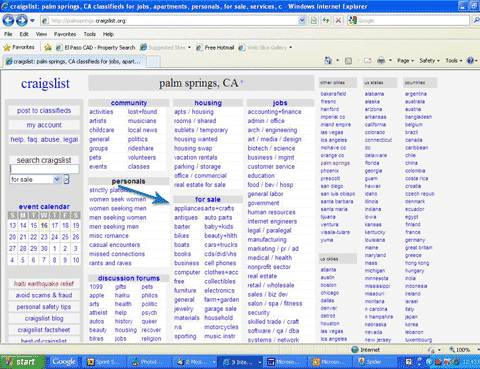480x369 pixels.
Task: Open the Page dropdown in command bar
Action: pos(405,61)
